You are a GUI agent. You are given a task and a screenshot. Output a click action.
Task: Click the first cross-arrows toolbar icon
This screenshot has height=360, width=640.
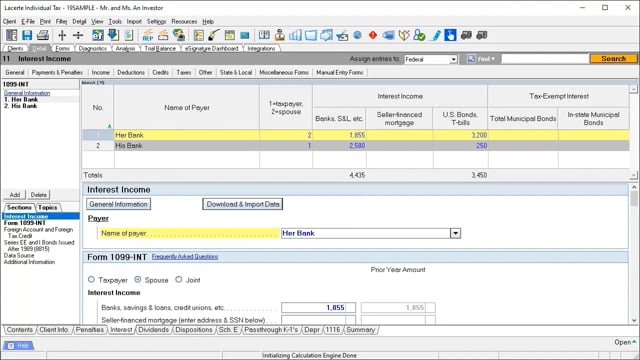click(x=62, y=36)
